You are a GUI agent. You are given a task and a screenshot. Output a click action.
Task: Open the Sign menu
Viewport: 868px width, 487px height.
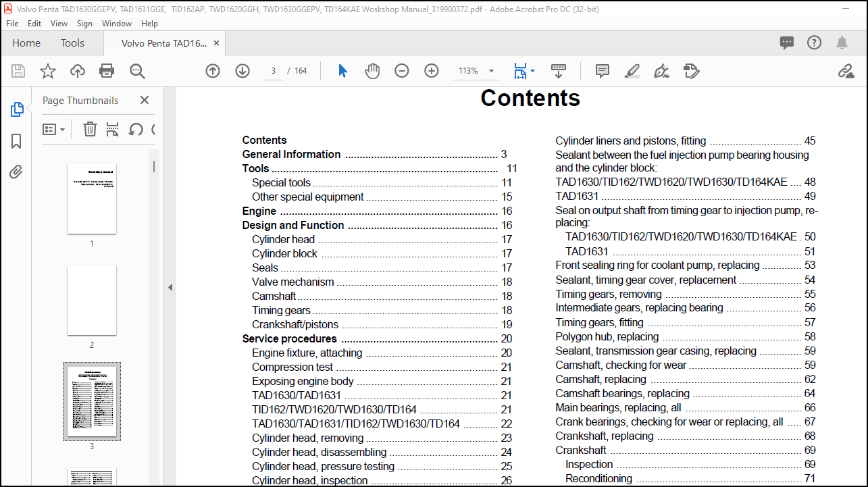pos(84,23)
